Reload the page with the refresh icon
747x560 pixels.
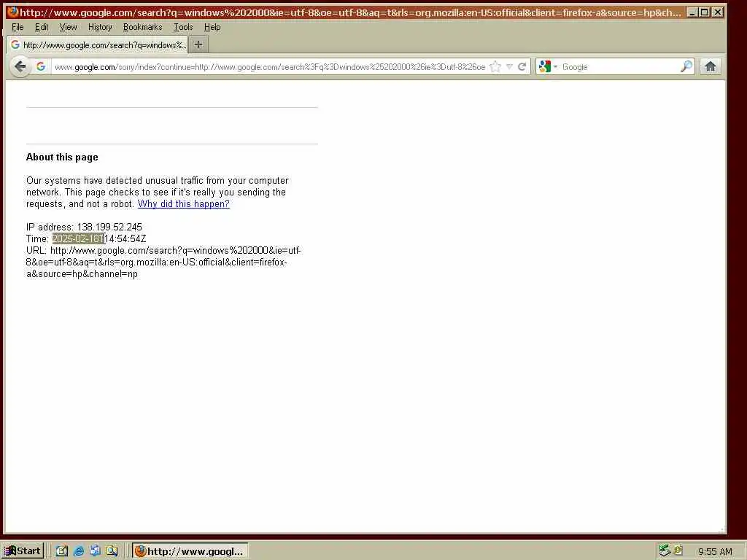(x=522, y=66)
